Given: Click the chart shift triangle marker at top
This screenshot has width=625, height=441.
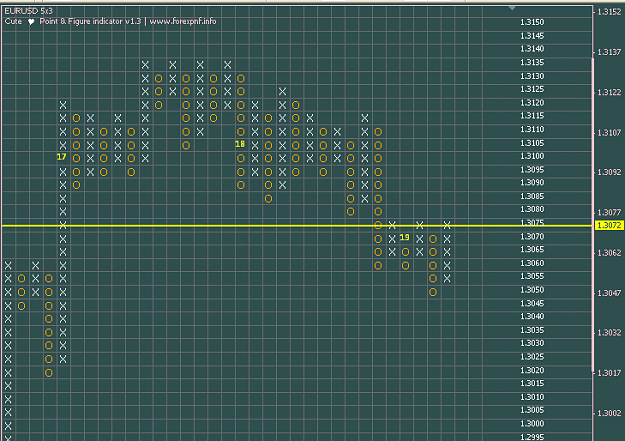Looking at the screenshot, I should click(x=512, y=8).
